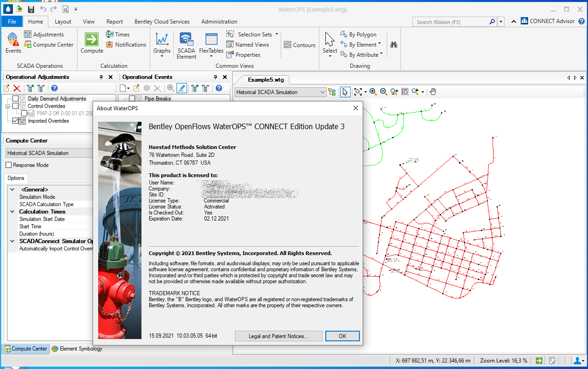Image resolution: width=588 pixels, height=369 pixels.
Task: Collapse the General options section
Action: coord(12,190)
